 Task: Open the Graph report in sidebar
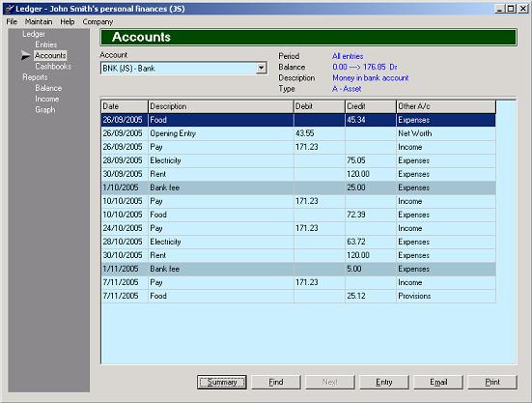(45, 109)
